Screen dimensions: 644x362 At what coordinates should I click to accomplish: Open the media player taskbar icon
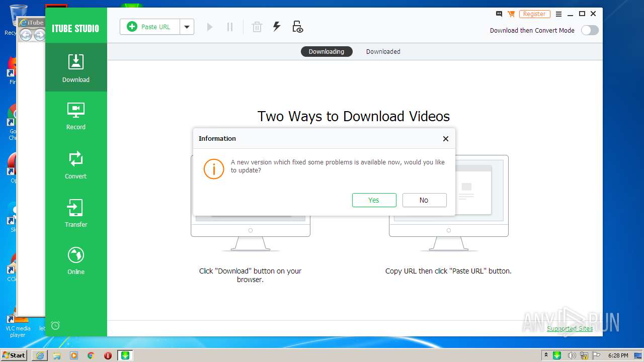pyautogui.click(x=74, y=355)
